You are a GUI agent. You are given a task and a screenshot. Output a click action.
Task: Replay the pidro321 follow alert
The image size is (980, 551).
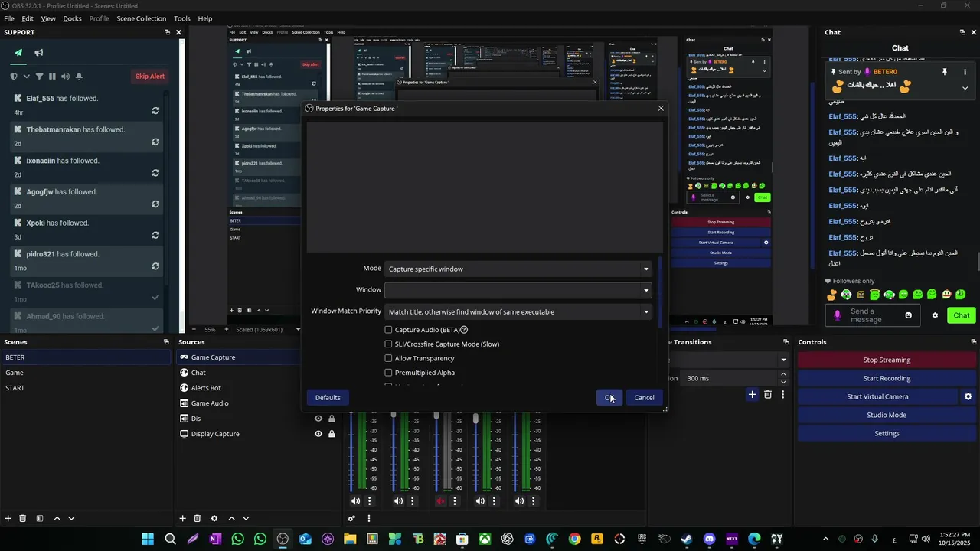click(155, 266)
